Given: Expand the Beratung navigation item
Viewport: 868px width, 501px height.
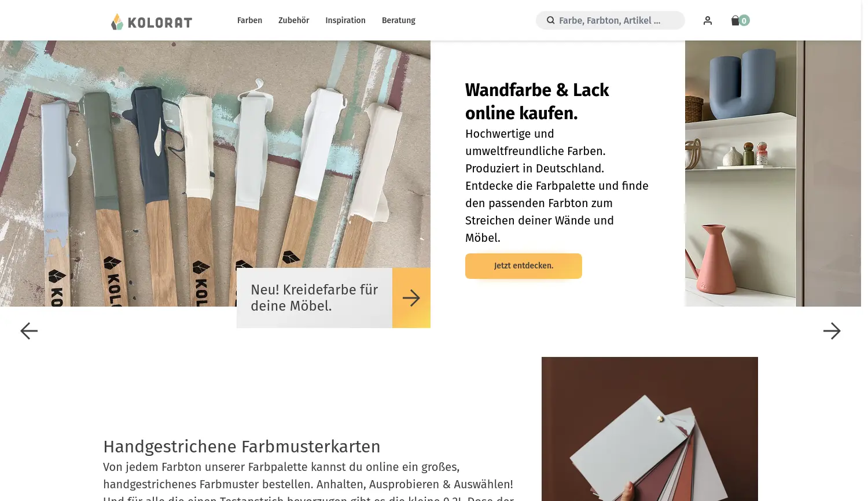Looking at the screenshot, I should 399,20.
